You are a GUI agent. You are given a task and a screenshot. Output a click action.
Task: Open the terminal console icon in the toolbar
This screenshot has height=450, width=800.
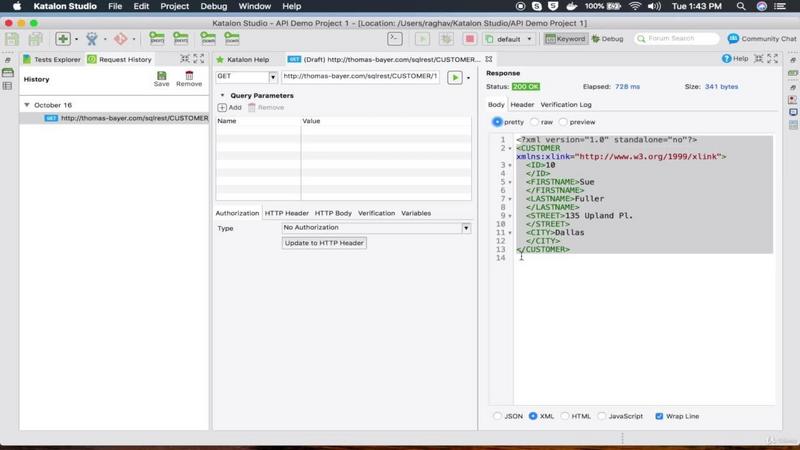pos(394,39)
